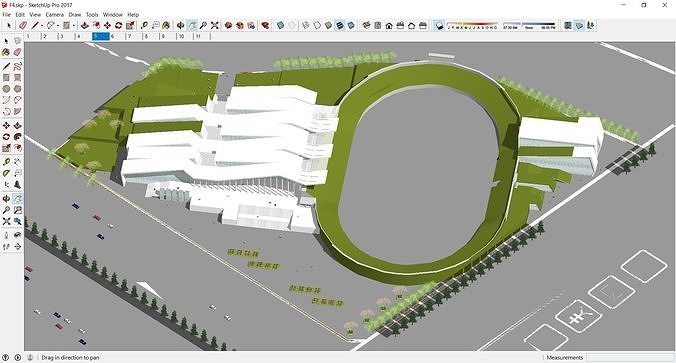Select the Circle tool in left toolbar
This screenshot has width=676, height=363.
coord(6,88)
